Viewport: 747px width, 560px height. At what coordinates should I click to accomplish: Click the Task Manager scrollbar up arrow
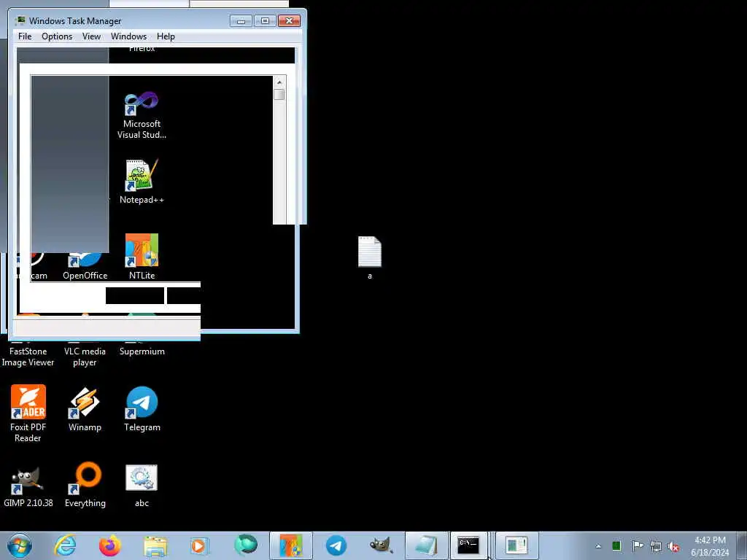pos(279,82)
